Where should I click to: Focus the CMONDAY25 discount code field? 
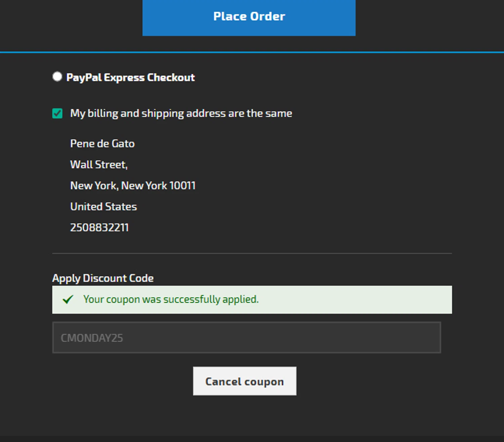coord(246,337)
